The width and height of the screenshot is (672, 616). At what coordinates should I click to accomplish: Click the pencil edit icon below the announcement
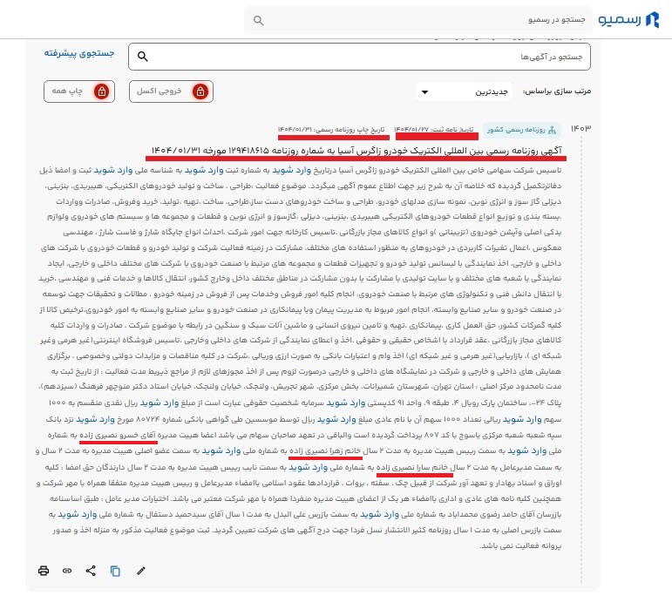click(x=141, y=571)
